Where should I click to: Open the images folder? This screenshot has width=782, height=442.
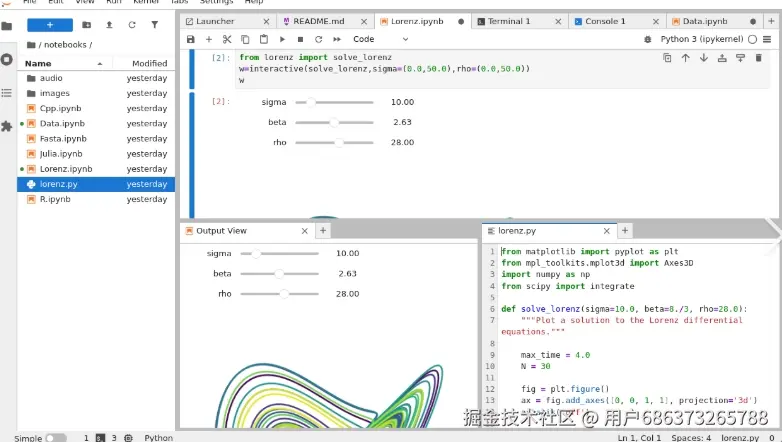96,93
